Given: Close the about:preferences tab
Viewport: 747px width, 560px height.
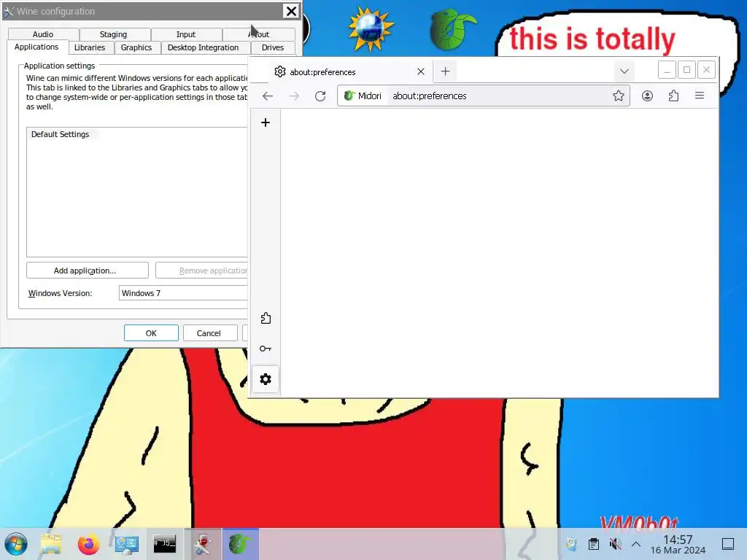Looking at the screenshot, I should (421, 71).
